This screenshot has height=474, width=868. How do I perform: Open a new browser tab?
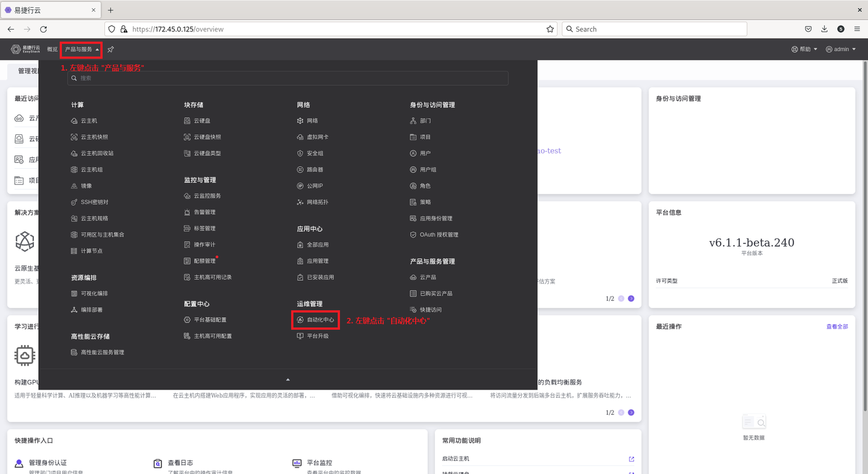point(111,10)
